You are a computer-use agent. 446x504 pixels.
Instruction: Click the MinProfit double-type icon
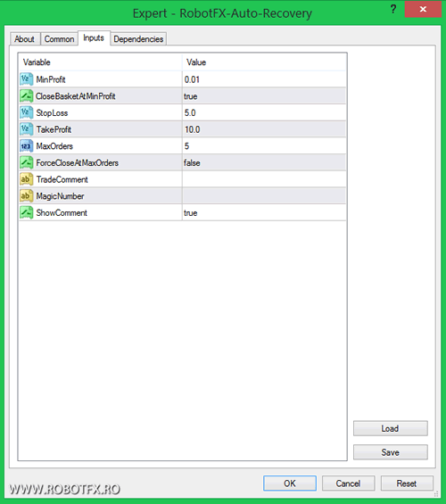[27, 79]
